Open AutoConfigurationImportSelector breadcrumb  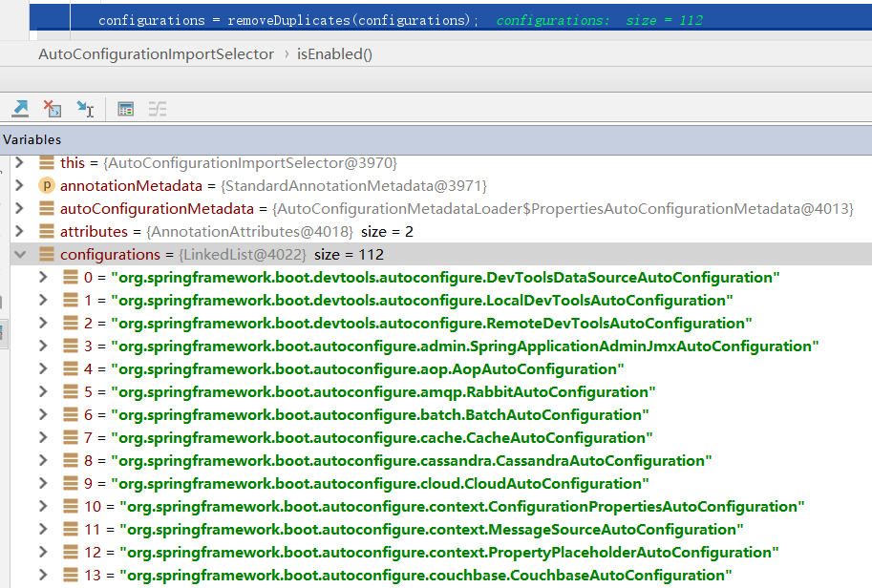point(157,53)
